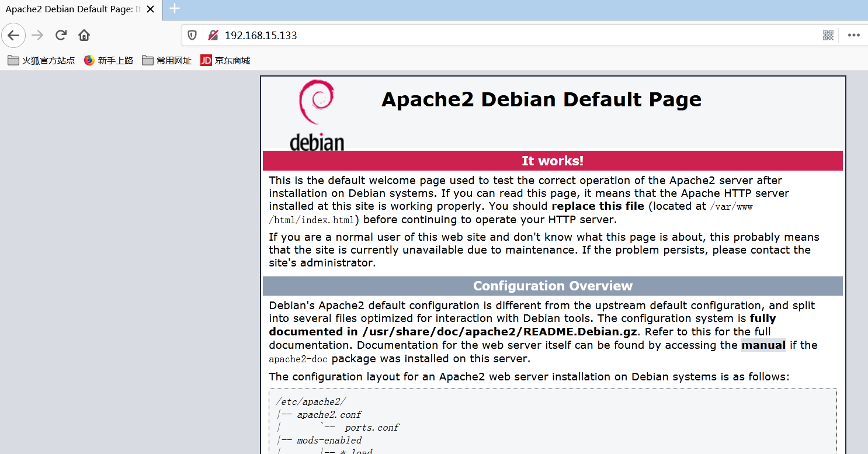Follow the manual link in Configuration Overview
Image resolution: width=868 pixels, height=454 pixels.
click(x=763, y=345)
